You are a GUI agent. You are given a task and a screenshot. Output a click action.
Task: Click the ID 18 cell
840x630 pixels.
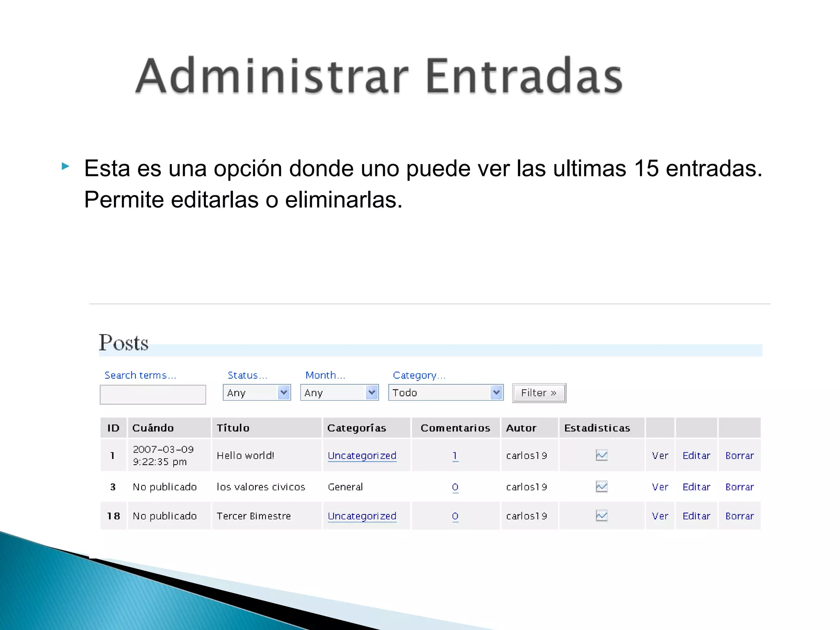click(113, 516)
